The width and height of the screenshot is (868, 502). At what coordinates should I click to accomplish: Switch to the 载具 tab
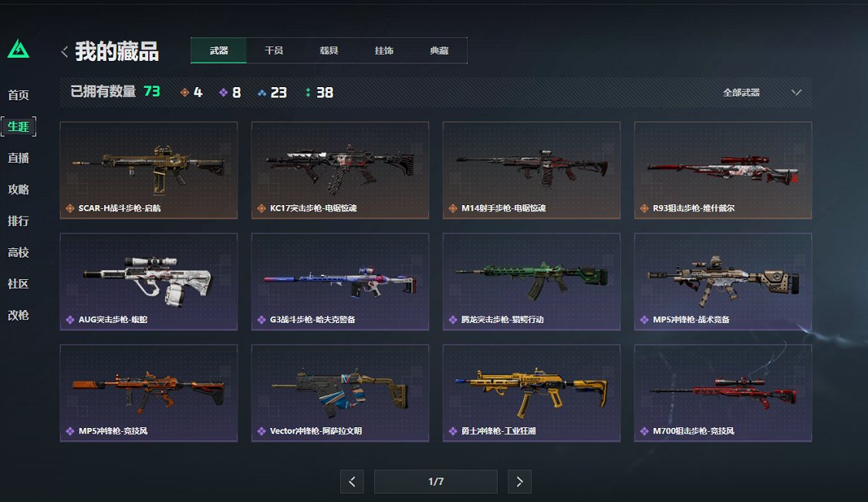[x=329, y=50]
